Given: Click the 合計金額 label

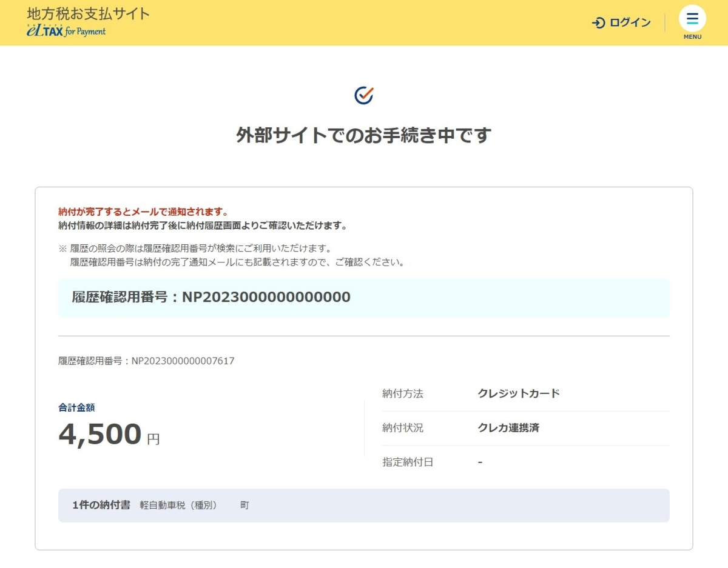Looking at the screenshot, I should pyautogui.click(x=76, y=407).
